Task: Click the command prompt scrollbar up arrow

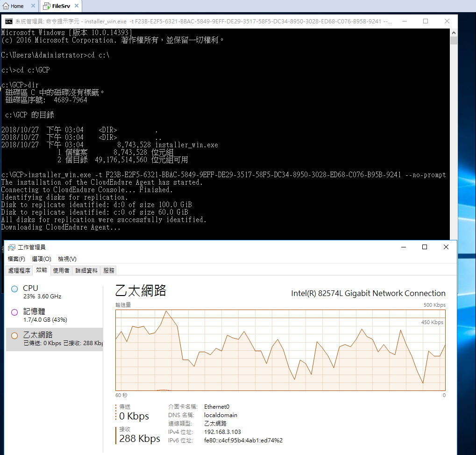Action: 454,33
